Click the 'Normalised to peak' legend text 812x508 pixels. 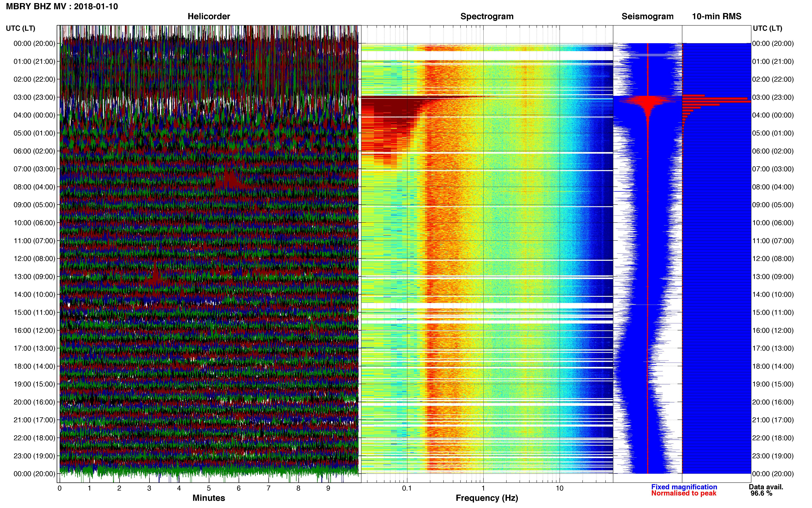click(684, 494)
